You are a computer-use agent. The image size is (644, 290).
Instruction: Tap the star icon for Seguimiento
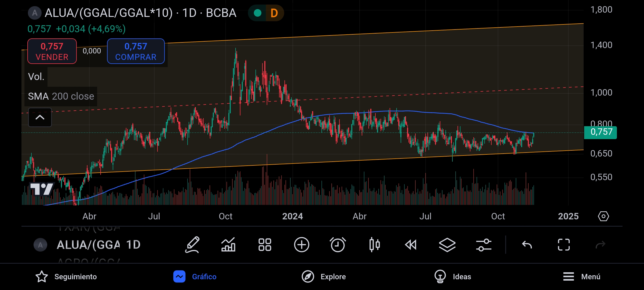42,277
